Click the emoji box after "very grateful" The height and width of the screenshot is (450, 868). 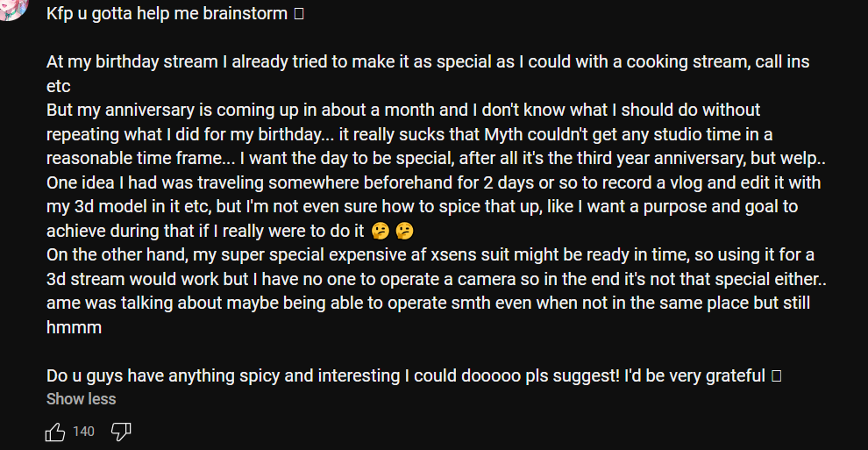(x=776, y=375)
